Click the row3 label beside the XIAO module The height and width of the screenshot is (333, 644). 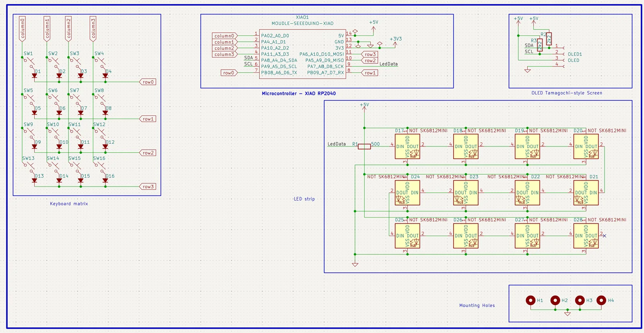(x=369, y=54)
